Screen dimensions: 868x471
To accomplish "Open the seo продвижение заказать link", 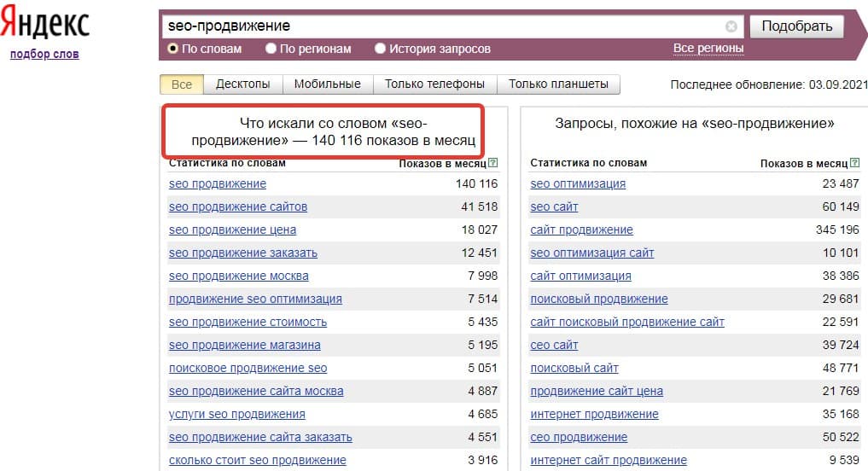I will tap(243, 253).
